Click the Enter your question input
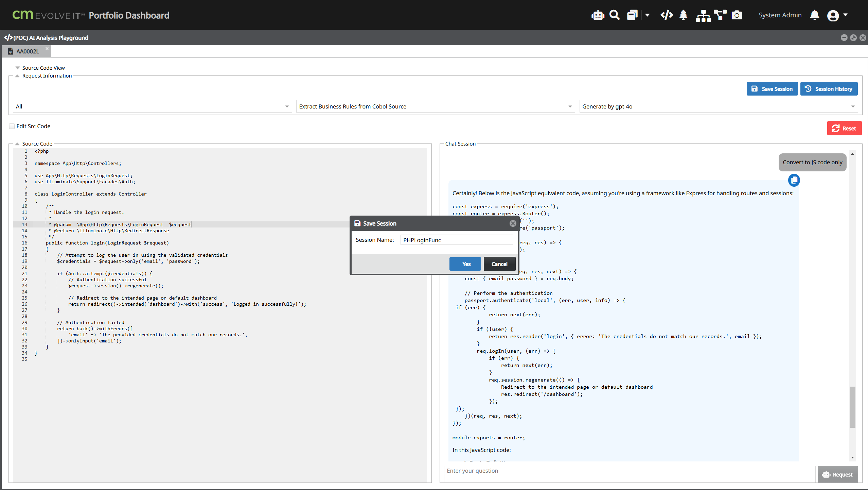This screenshot has width=868, height=490. 629,474
